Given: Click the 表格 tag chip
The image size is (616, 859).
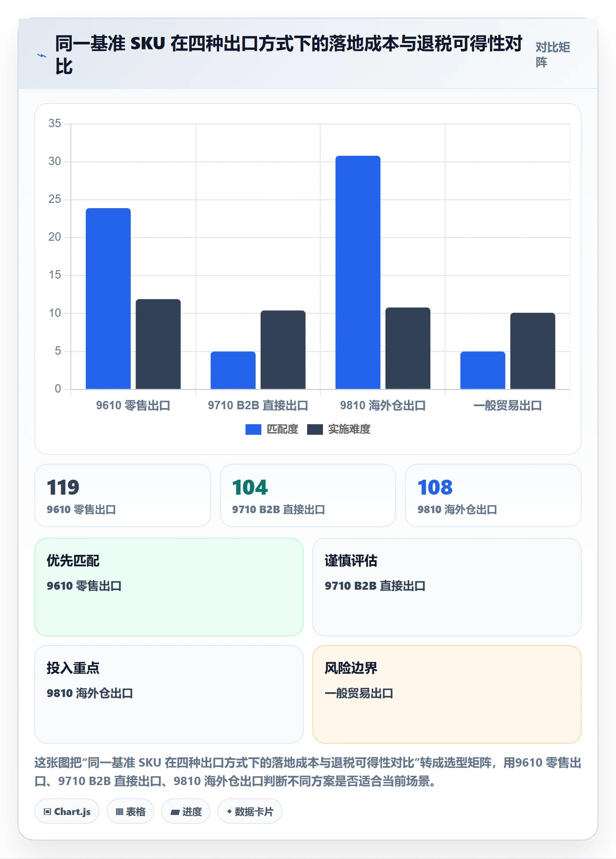Looking at the screenshot, I should 130,811.
